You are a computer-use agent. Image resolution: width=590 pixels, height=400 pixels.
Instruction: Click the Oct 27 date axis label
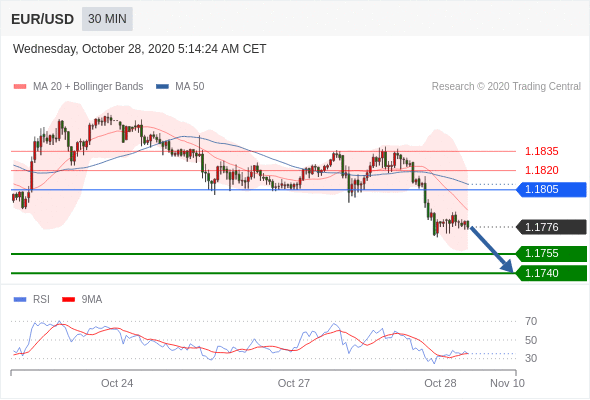tap(293, 383)
